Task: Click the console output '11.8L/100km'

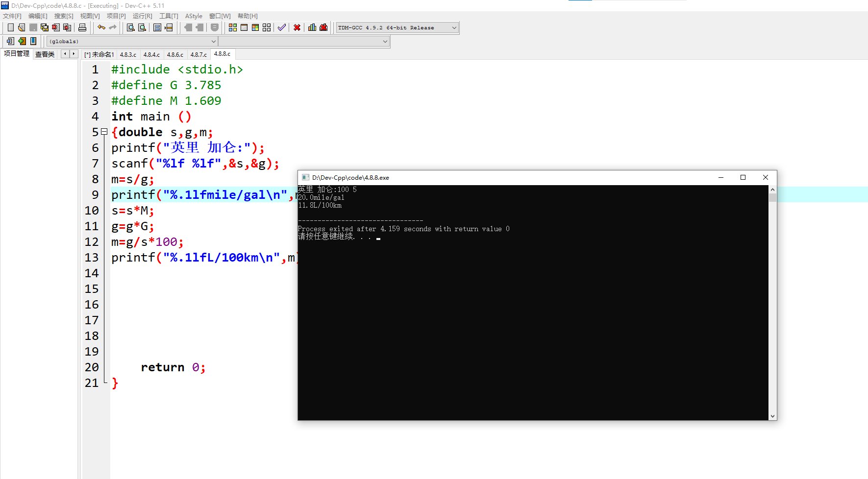Action: point(320,205)
